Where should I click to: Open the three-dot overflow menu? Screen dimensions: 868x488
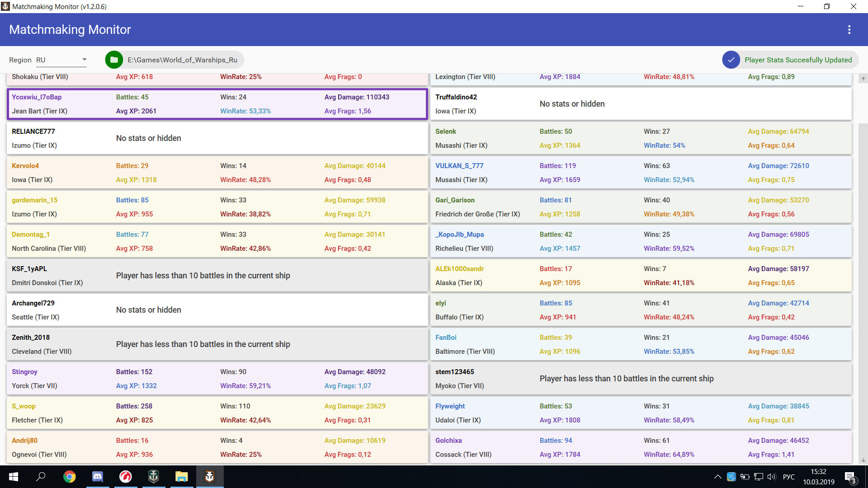[849, 29]
